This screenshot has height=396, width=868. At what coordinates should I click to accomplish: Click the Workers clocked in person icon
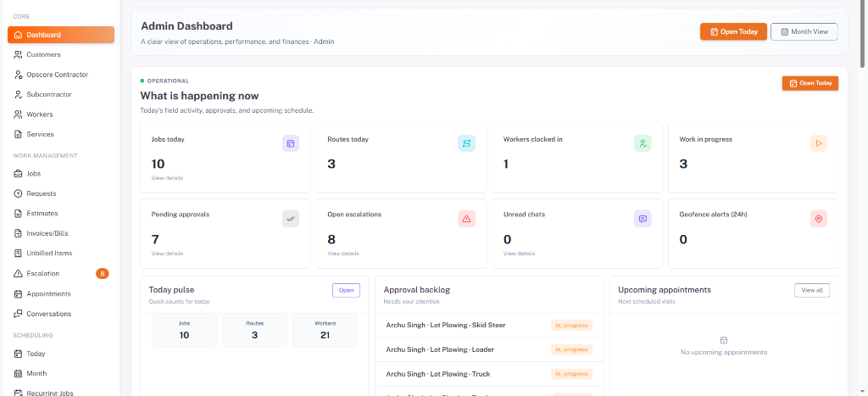click(643, 143)
